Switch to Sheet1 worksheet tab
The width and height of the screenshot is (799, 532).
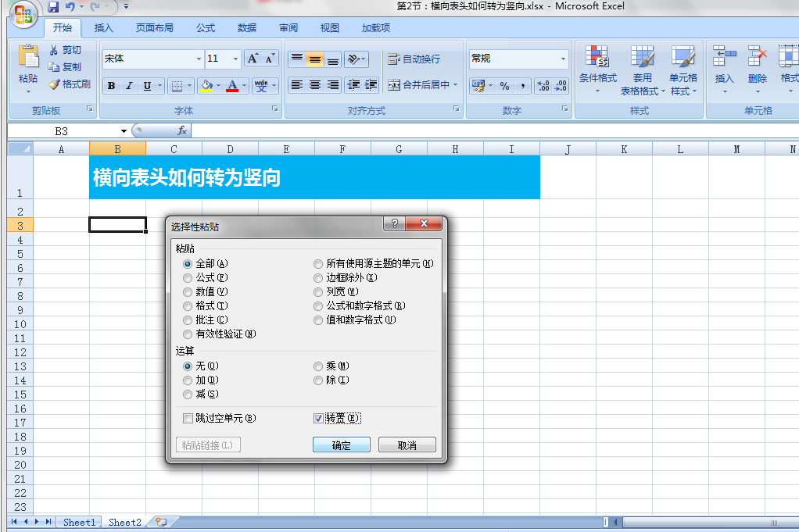pyautogui.click(x=80, y=523)
